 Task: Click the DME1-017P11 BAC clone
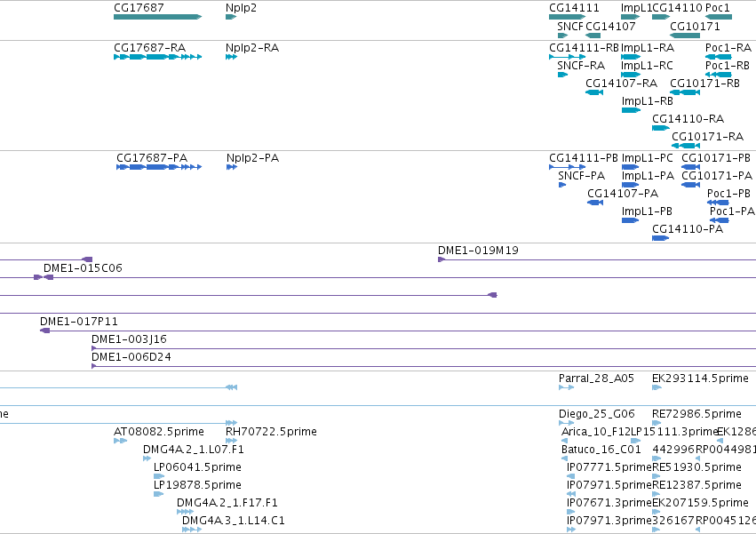point(398,331)
